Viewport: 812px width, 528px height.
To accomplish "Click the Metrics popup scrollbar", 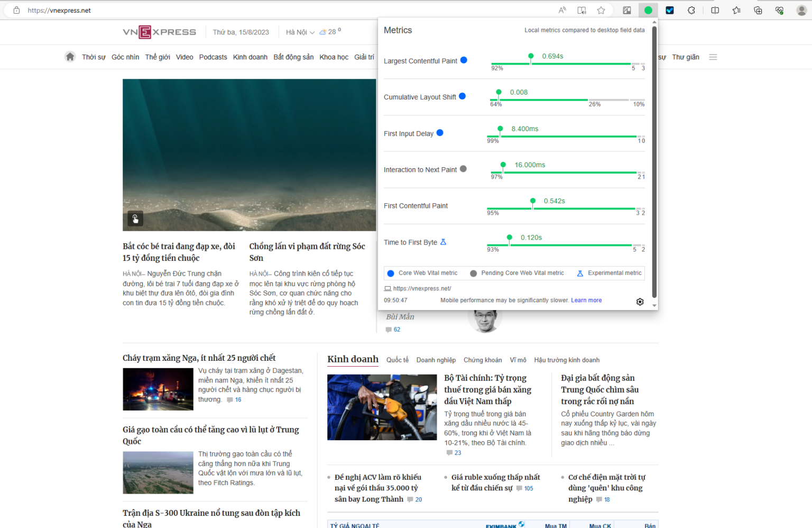I will tap(654, 161).
